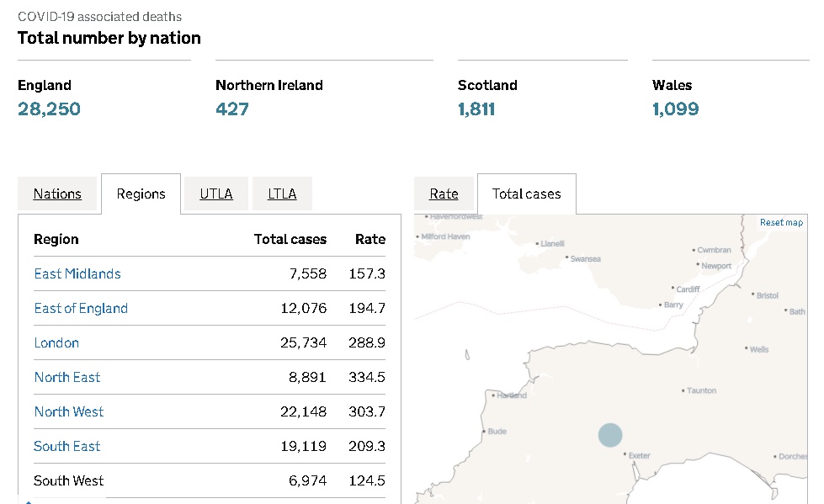Viewport: 824px width, 504px height.
Task: Switch to the Nations tab
Action: point(57,194)
